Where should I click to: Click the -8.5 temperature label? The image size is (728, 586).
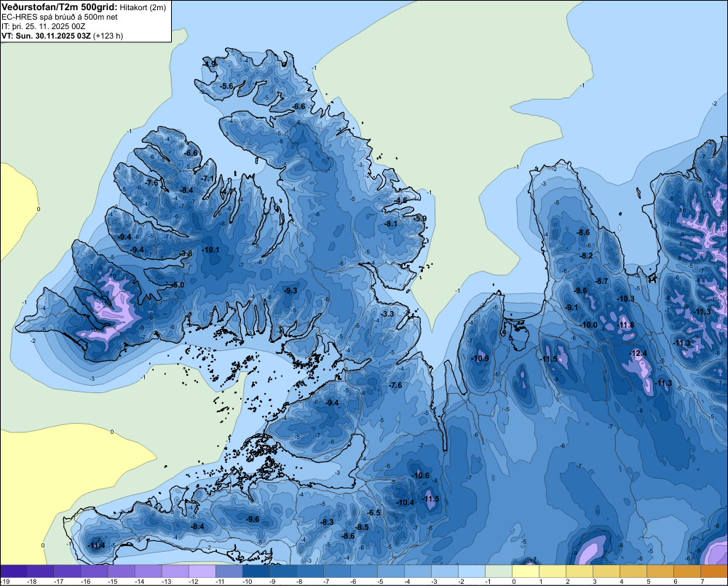click(x=362, y=527)
